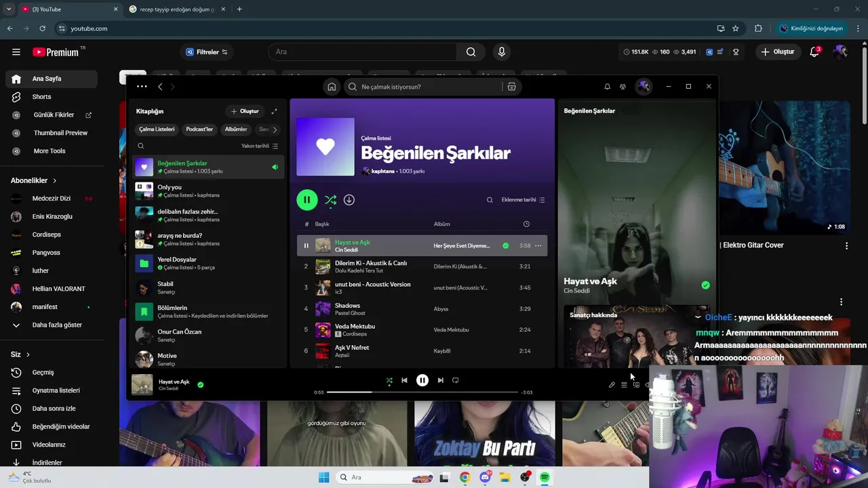This screenshot has height=488, width=868.
Task: Skip to next track
Action: [x=441, y=380]
